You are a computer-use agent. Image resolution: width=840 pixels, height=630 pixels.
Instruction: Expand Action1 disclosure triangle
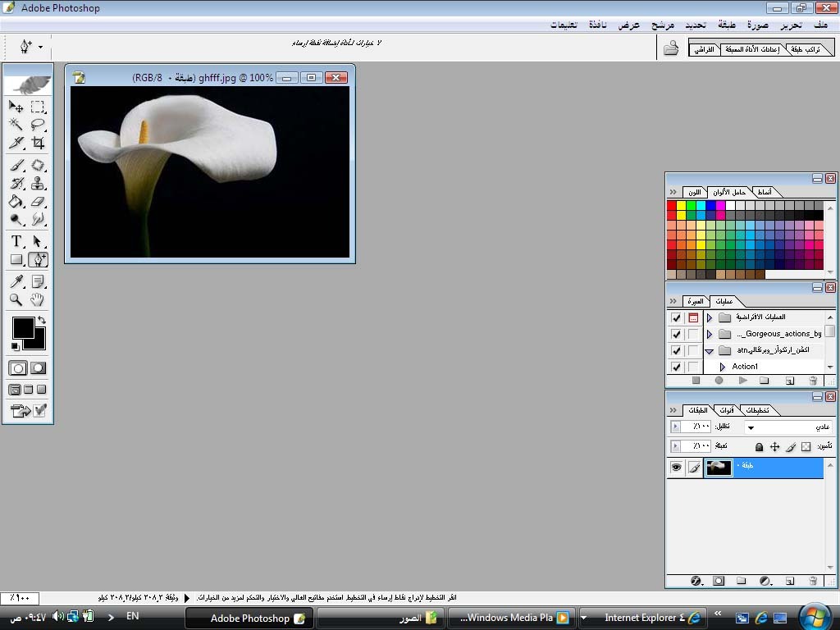pyautogui.click(x=723, y=367)
